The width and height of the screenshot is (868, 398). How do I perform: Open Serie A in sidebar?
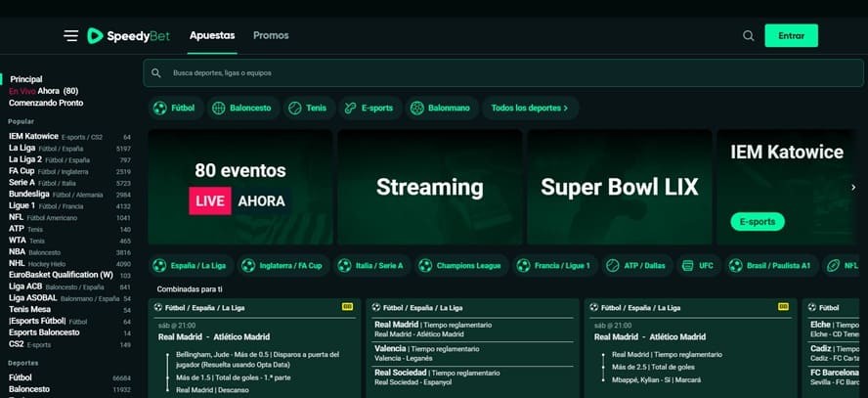point(69,183)
